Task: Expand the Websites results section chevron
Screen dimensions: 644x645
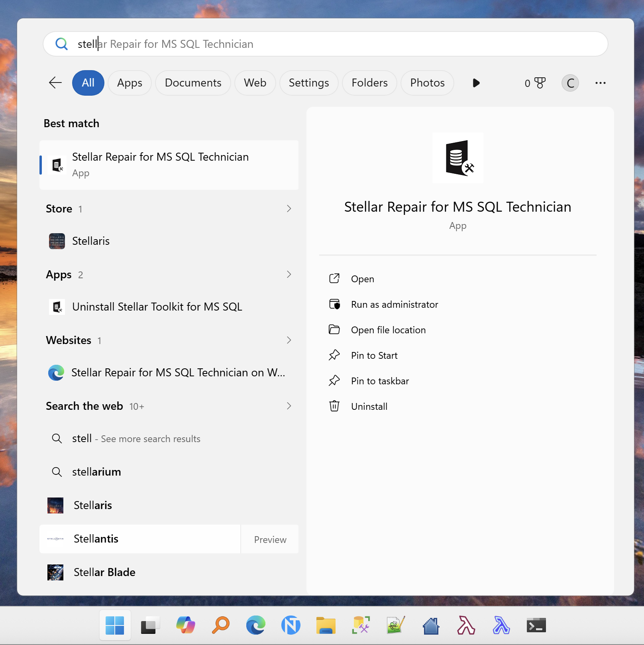Action: tap(289, 340)
